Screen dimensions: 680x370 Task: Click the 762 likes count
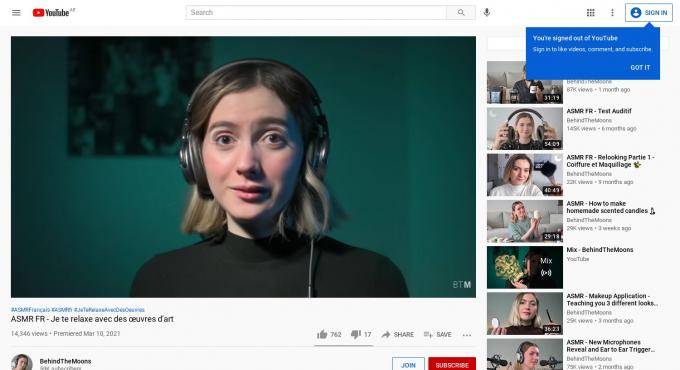pyautogui.click(x=336, y=334)
